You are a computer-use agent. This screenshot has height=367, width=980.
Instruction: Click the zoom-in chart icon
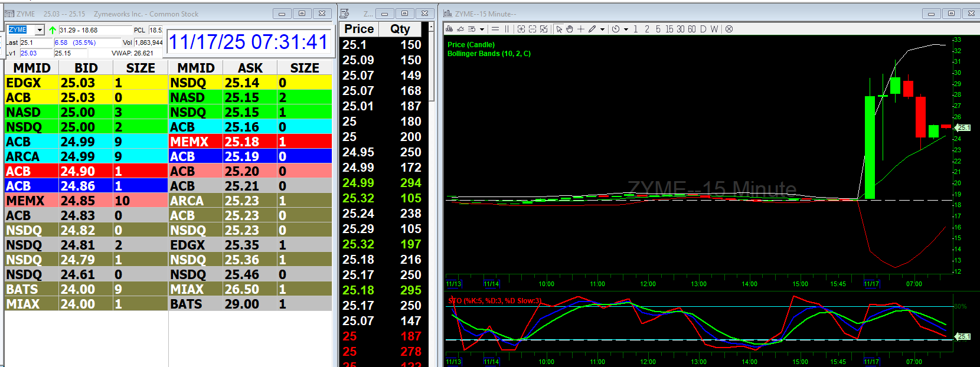521,29
